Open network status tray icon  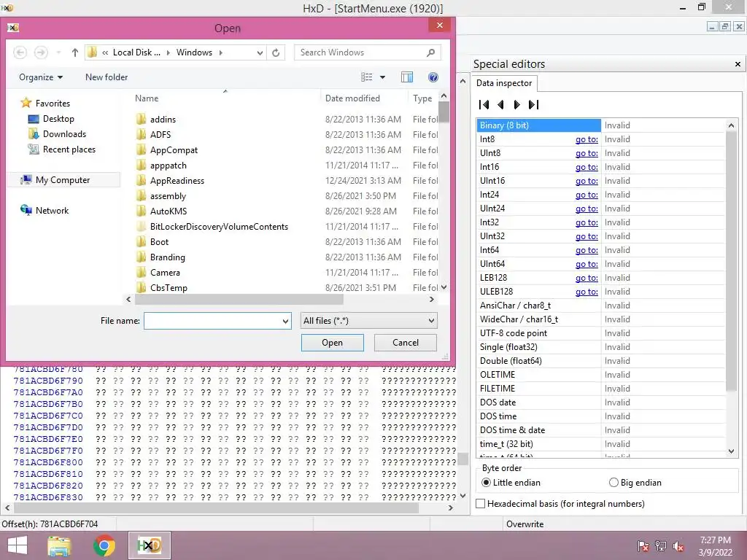(661, 545)
